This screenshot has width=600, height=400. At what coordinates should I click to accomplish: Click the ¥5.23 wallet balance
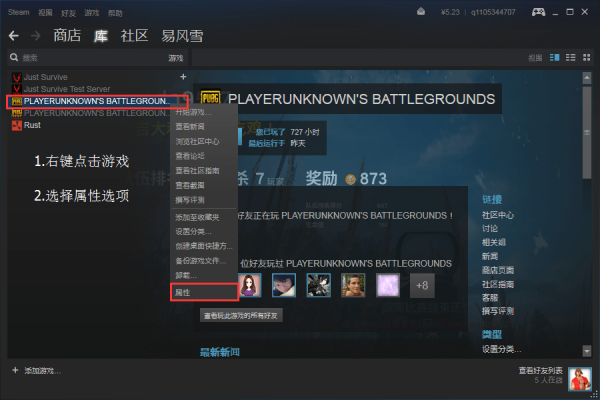(450, 12)
